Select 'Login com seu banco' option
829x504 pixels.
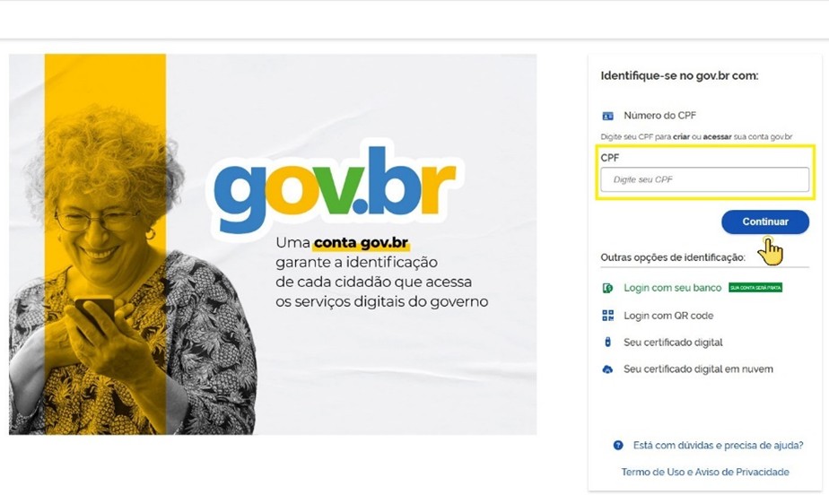672,288
